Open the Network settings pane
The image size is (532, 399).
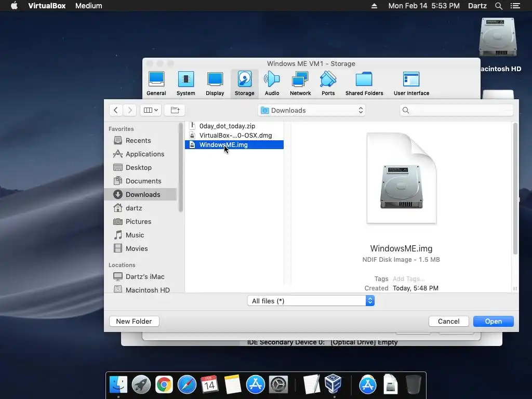300,84
